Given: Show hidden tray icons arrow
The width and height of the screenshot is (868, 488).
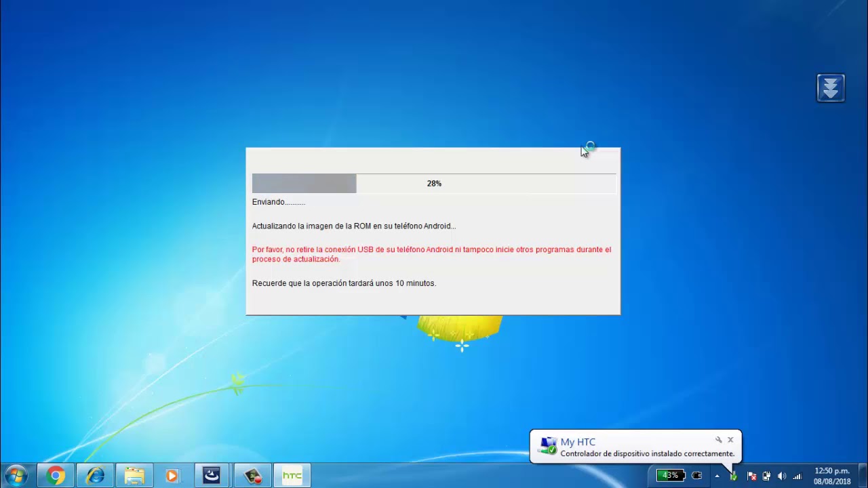Looking at the screenshot, I should 717,476.
